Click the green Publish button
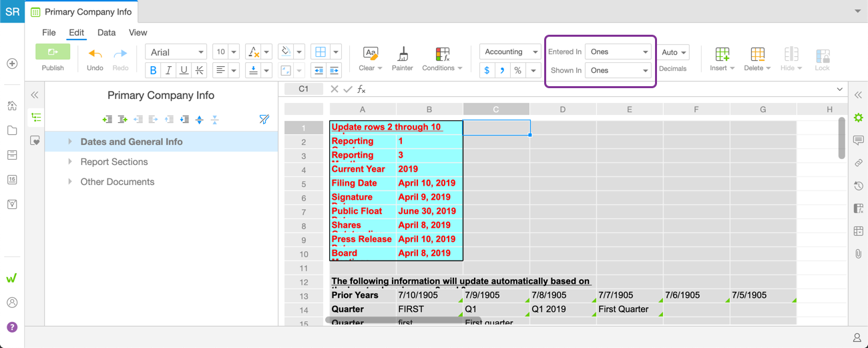 tap(53, 52)
